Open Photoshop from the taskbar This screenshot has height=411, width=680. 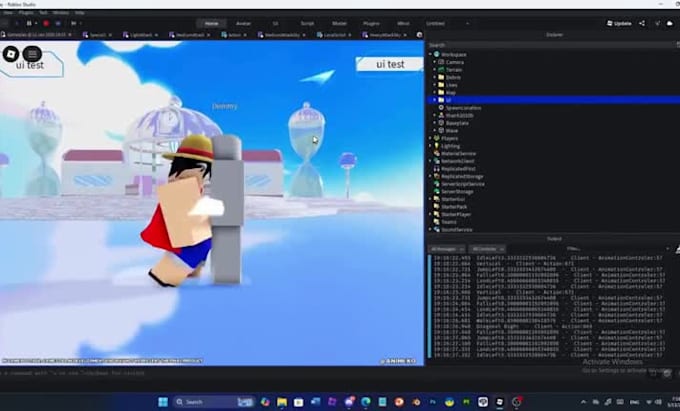[432, 402]
